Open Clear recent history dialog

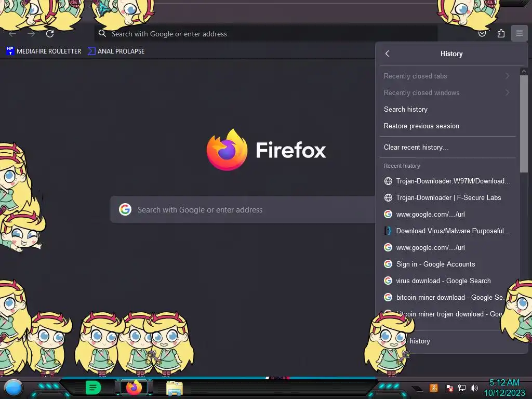tap(447, 147)
